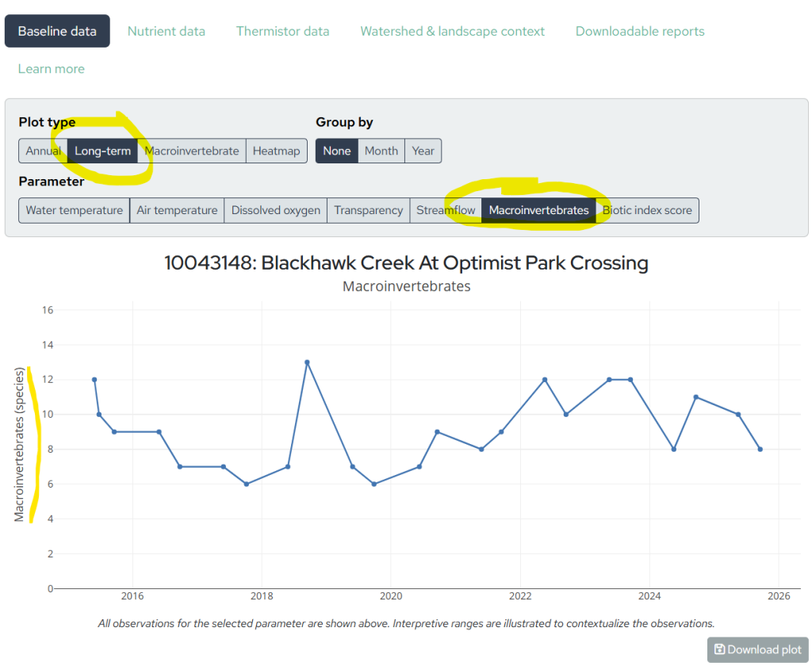Group the data by Year
The height and width of the screenshot is (670, 812).
[423, 151]
